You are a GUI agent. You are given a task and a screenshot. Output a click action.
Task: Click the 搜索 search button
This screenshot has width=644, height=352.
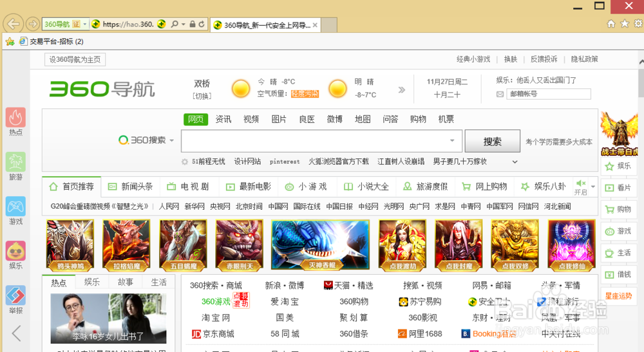coord(493,142)
